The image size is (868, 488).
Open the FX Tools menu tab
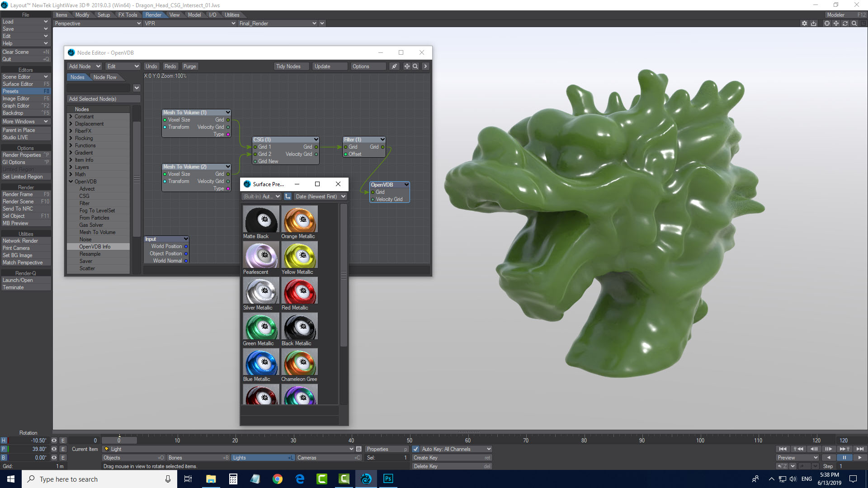[x=127, y=15]
